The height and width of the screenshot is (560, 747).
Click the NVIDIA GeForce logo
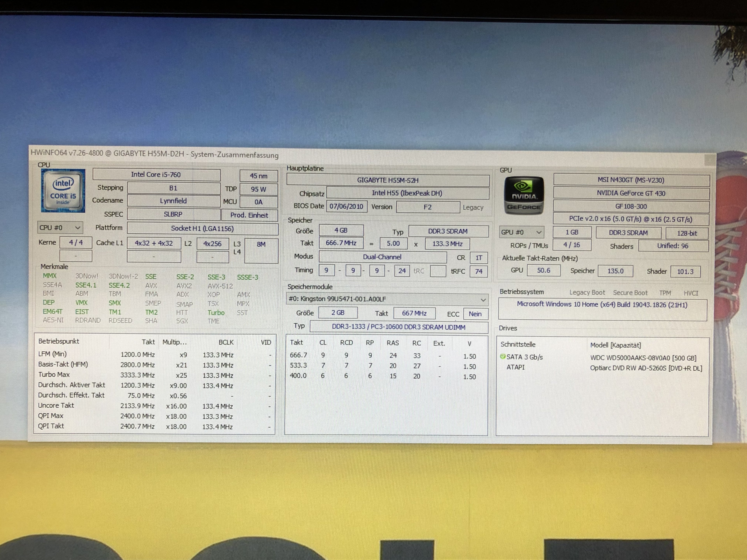[x=524, y=196]
